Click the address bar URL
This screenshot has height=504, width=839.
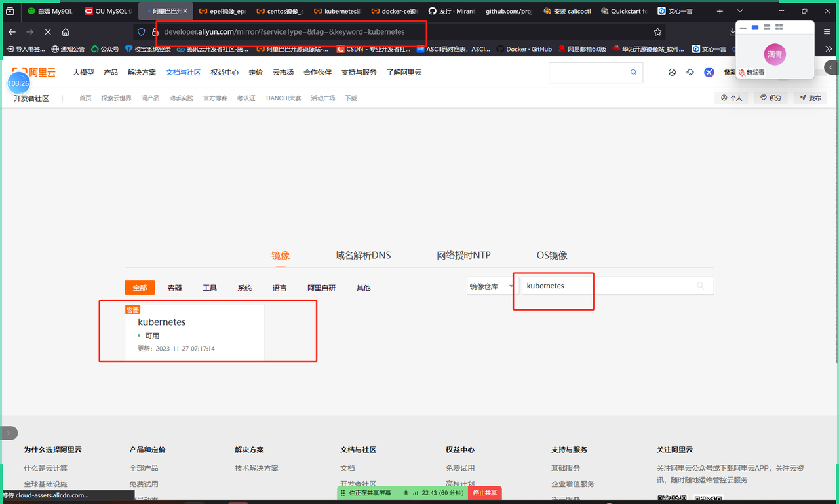(x=284, y=32)
